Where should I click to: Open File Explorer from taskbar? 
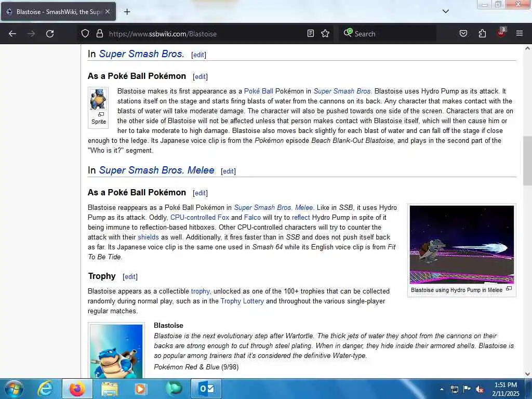[x=109, y=389]
